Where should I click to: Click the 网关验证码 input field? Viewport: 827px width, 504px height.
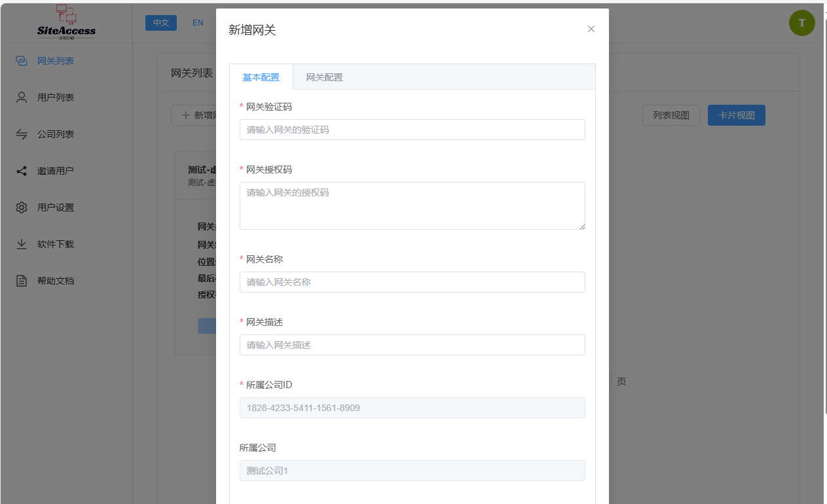pos(412,130)
